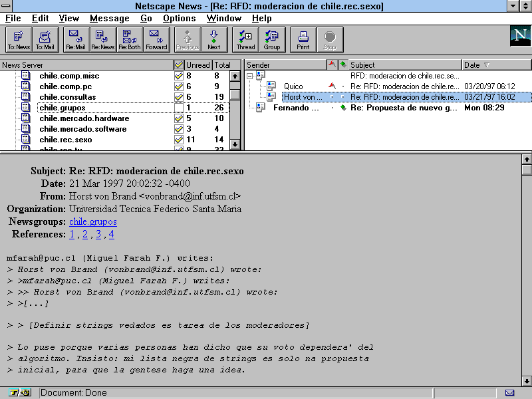The height and width of the screenshot is (399, 532).
Task: Reply to both with Re: Both button
Action: click(130, 40)
